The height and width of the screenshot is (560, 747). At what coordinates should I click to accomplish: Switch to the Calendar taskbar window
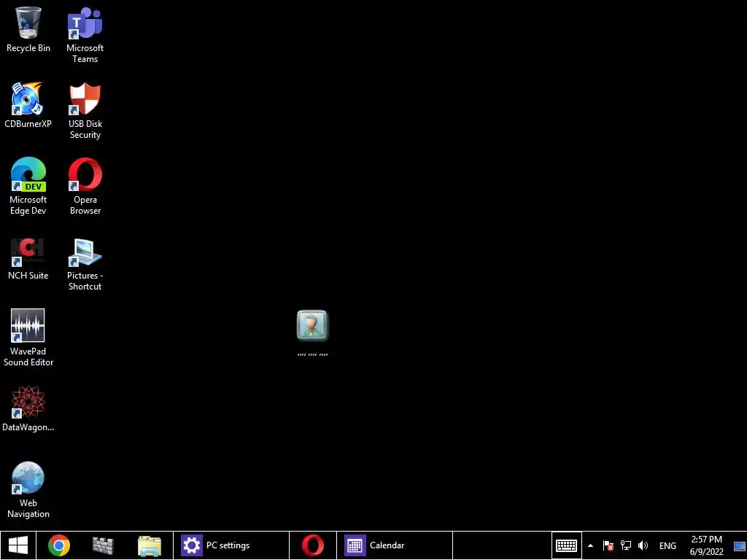coord(395,545)
